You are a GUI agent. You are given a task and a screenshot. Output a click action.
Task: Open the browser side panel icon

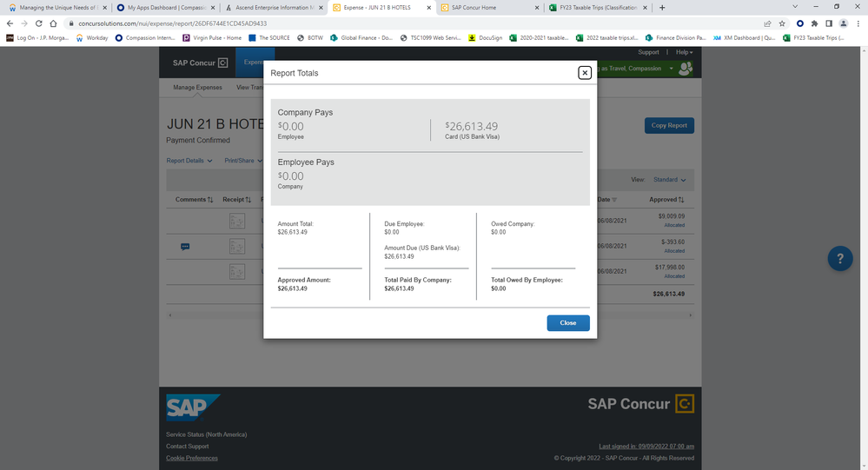pyautogui.click(x=829, y=23)
